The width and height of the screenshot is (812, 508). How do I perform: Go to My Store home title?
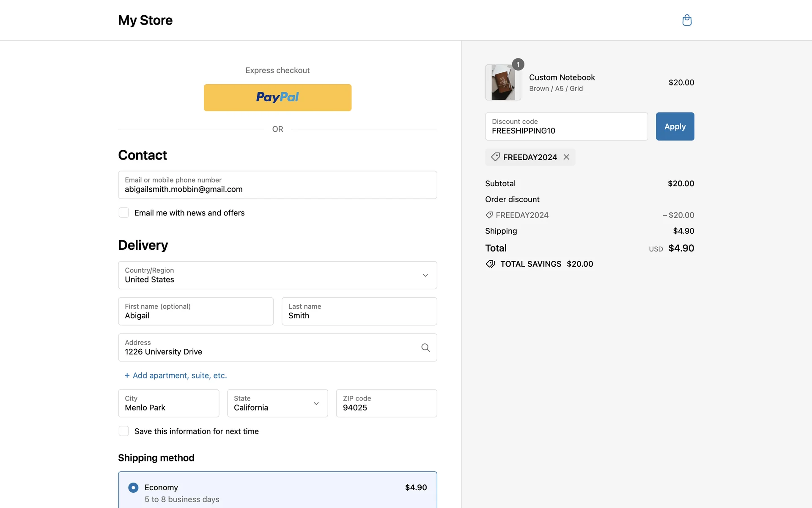pos(145,20)
